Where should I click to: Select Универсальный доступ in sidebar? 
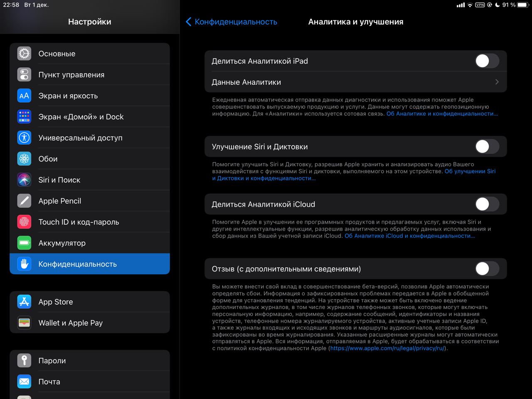(90, 138)
